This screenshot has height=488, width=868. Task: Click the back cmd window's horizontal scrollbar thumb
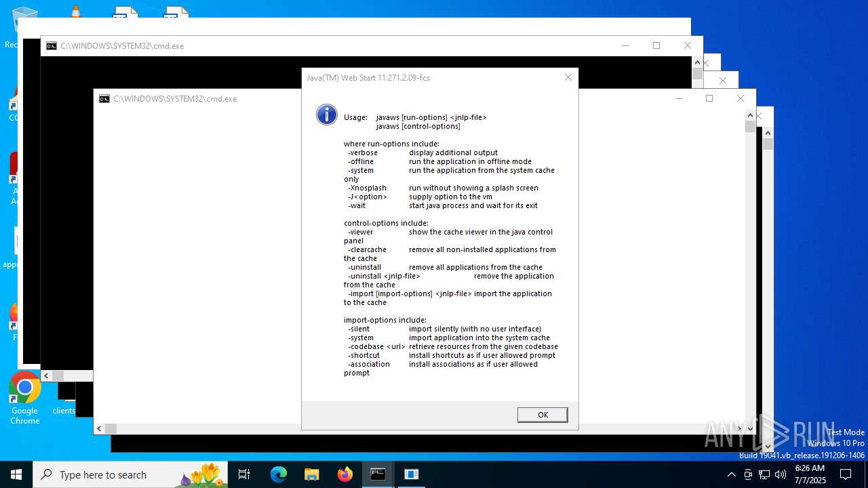(x=58, y=375)
